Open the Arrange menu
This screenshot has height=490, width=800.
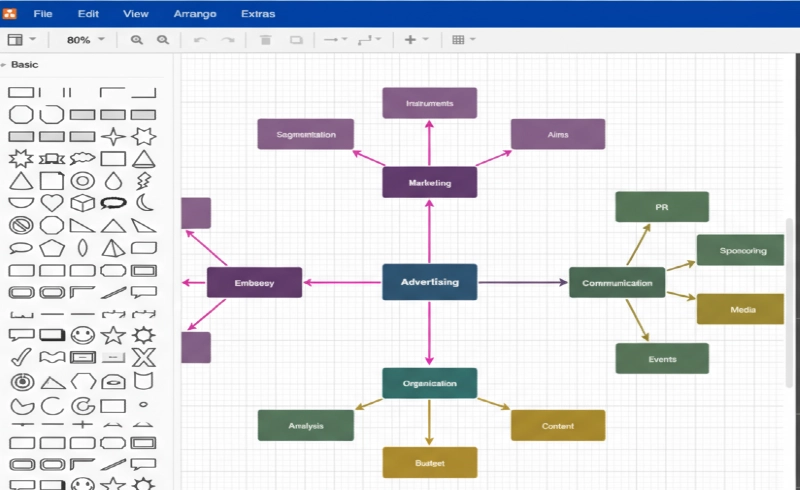(194, 14)
